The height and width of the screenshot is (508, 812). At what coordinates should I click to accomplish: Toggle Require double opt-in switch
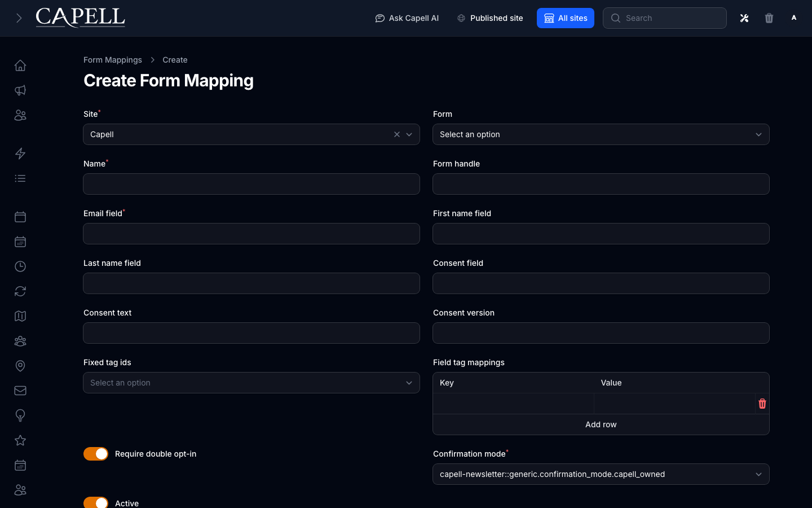96,454
